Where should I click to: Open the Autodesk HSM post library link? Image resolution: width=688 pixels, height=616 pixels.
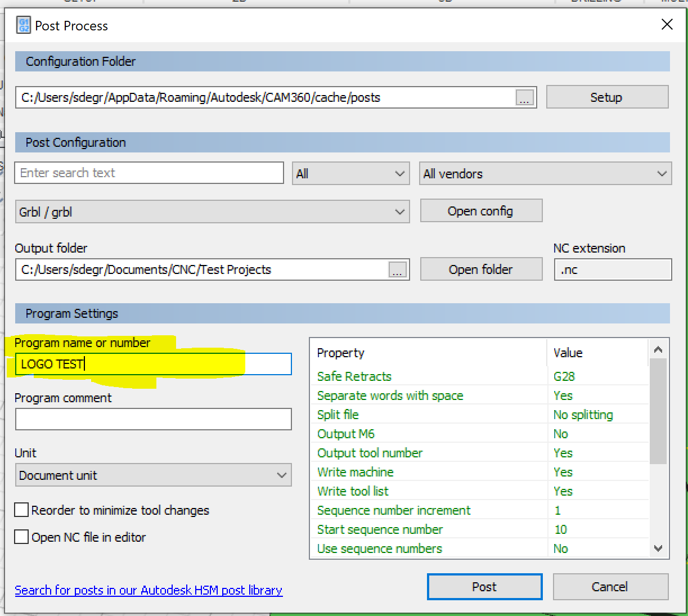[x=149, y=590]
